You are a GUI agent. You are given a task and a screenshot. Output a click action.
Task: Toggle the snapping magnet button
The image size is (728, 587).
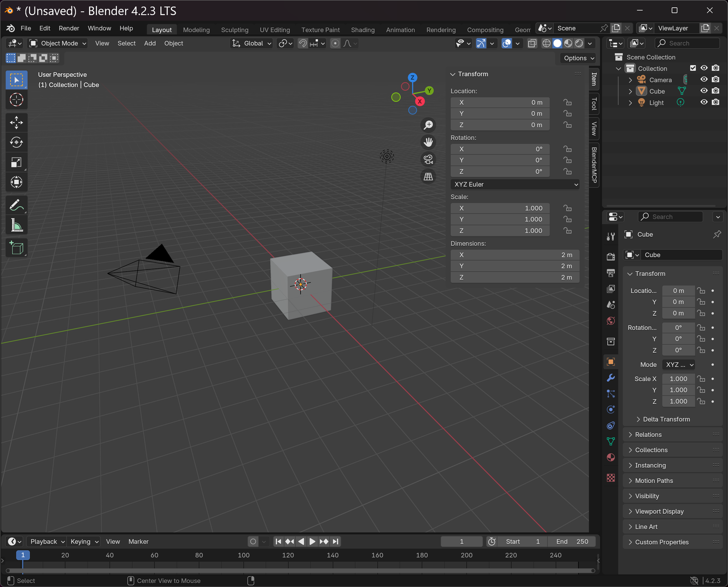point(303,43)
